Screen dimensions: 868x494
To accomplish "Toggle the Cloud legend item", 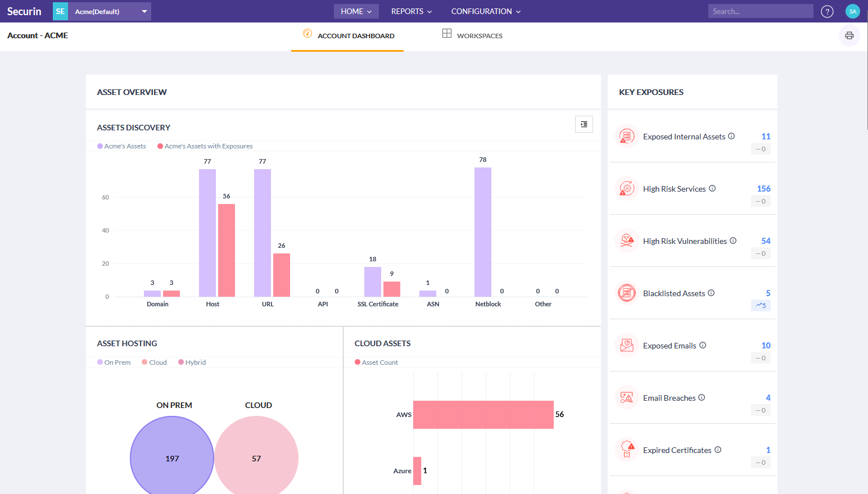I will pos(155,362).
